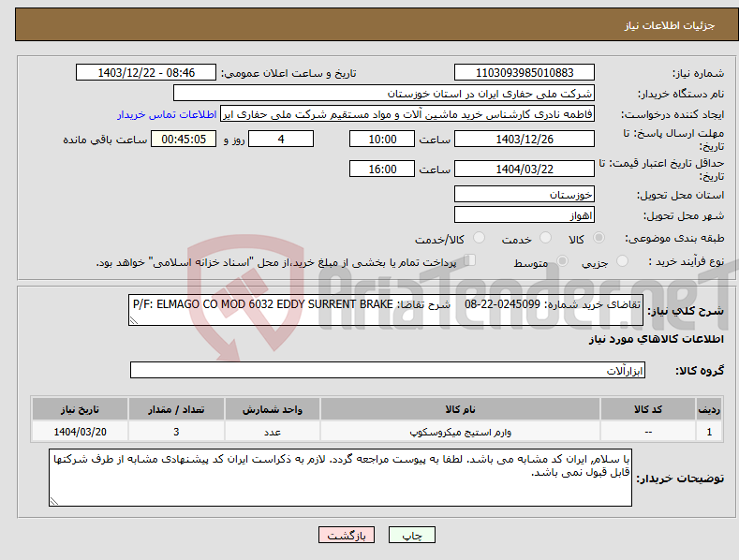Screen dimensions: 739x560
Task: Click the price validity date 1404/03/22
Action: tap(525, 169)
